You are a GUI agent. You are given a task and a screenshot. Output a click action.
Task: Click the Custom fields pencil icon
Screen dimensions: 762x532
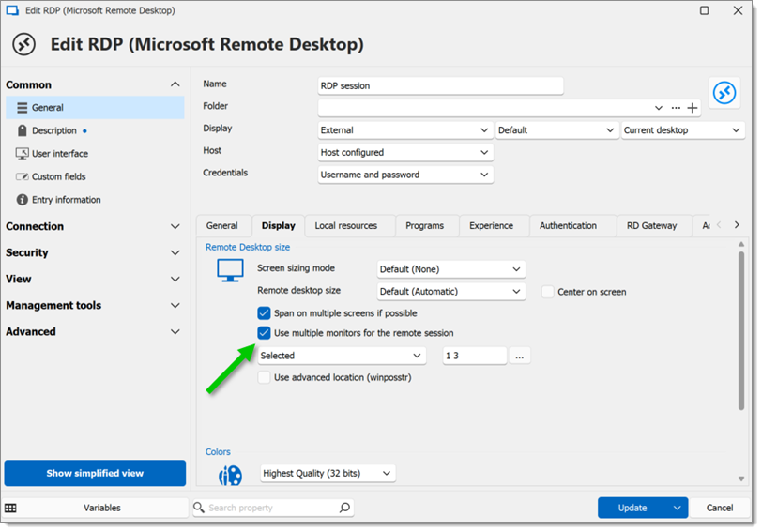pyautogui.click(x=22, y=176)
